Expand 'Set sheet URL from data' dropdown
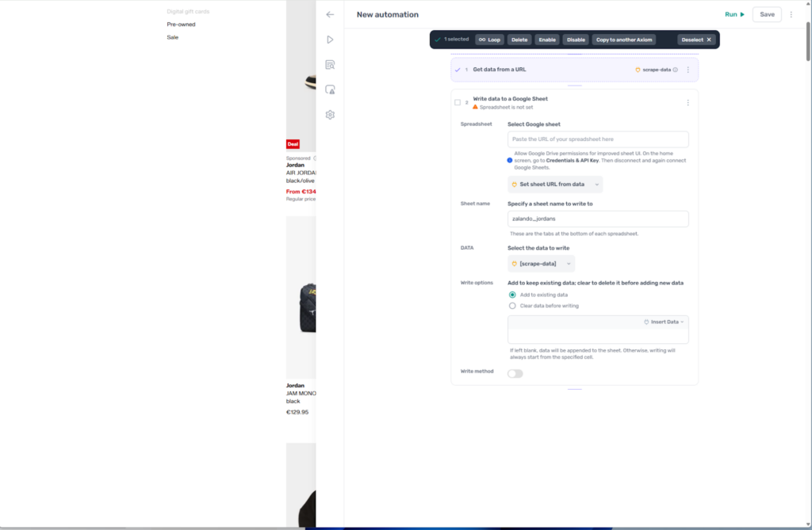This screenshot has height=530, width=812. click(555, 185)
